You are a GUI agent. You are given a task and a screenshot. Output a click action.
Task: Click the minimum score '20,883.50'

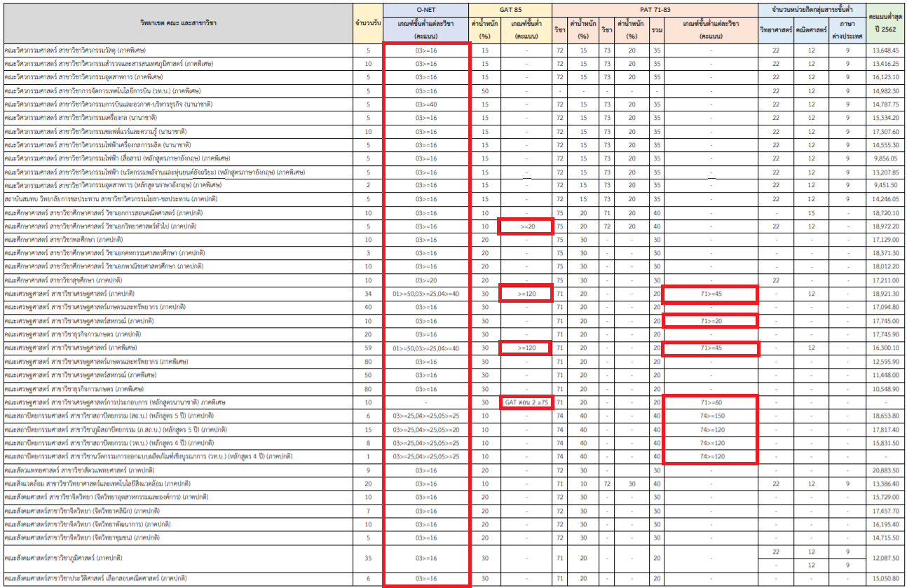(885, 470)
